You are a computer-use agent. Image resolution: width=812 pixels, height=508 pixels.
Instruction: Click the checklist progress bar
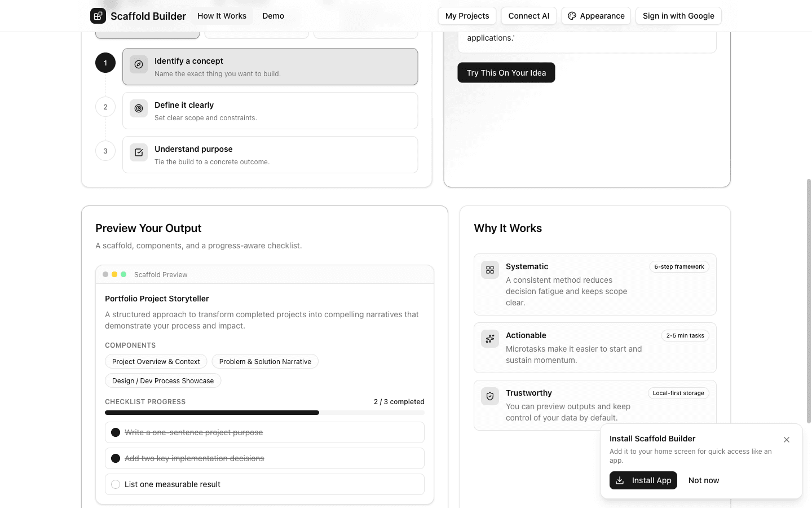[x=264, y=413]
